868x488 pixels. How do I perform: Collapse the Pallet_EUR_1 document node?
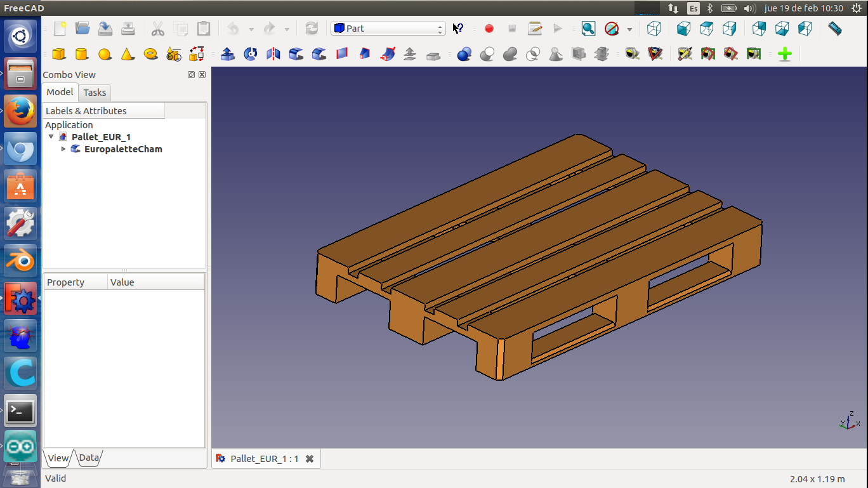(51, 136)
